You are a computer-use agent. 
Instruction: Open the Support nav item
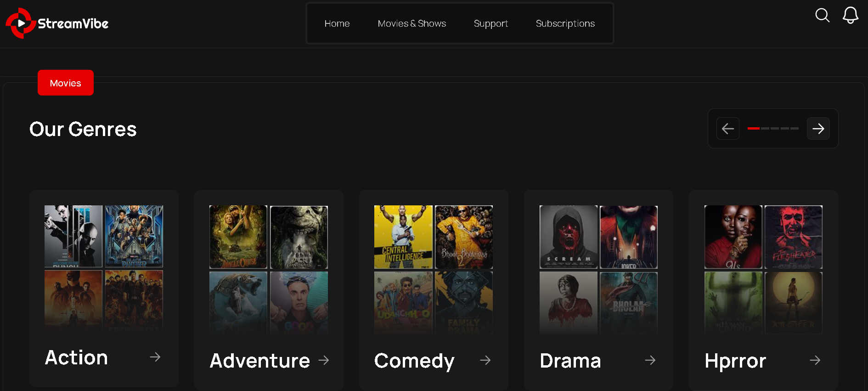[x=491, y=23]
